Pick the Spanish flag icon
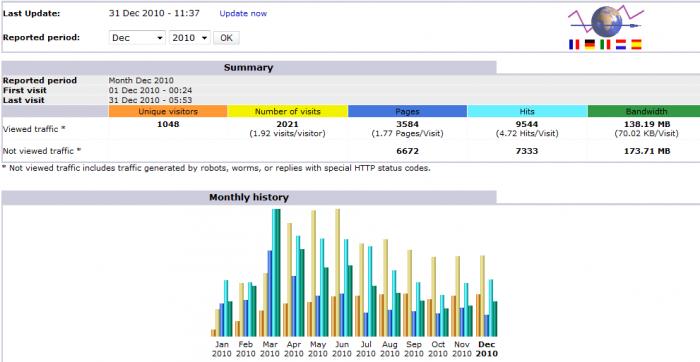The image size is (700, 362). coord(636,44)
